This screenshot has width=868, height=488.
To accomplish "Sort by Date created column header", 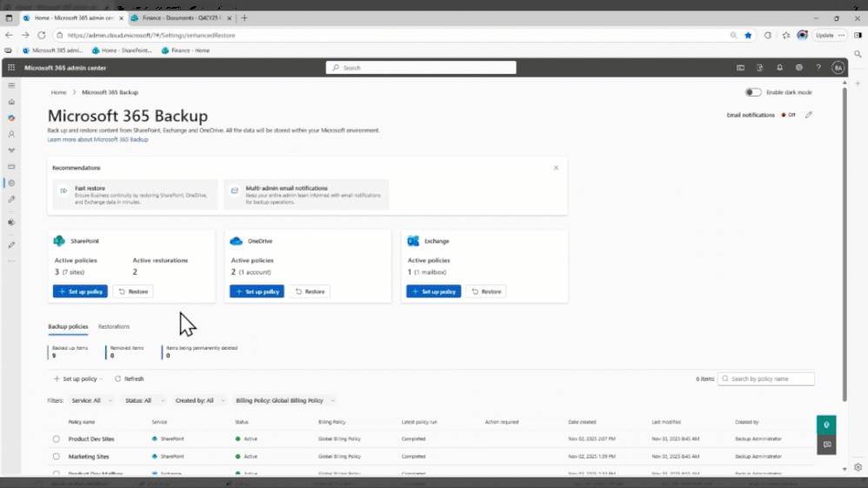I will tap(582, 422).
